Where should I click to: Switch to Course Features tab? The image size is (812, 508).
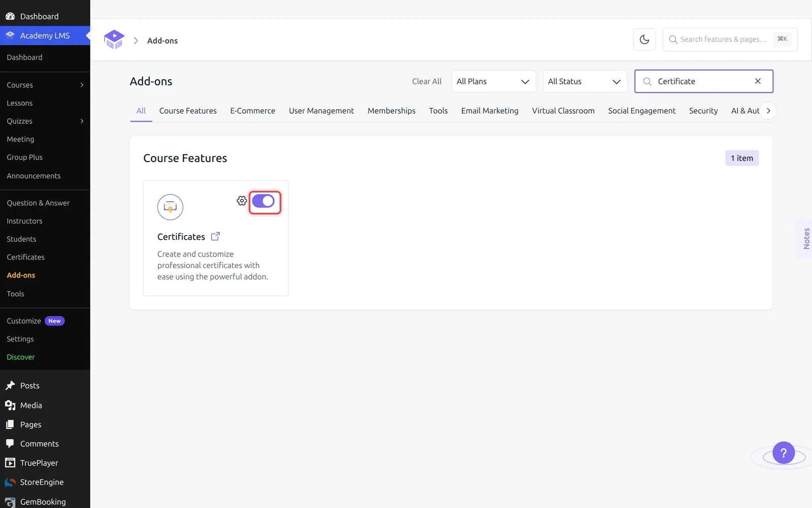coord(188,111)
